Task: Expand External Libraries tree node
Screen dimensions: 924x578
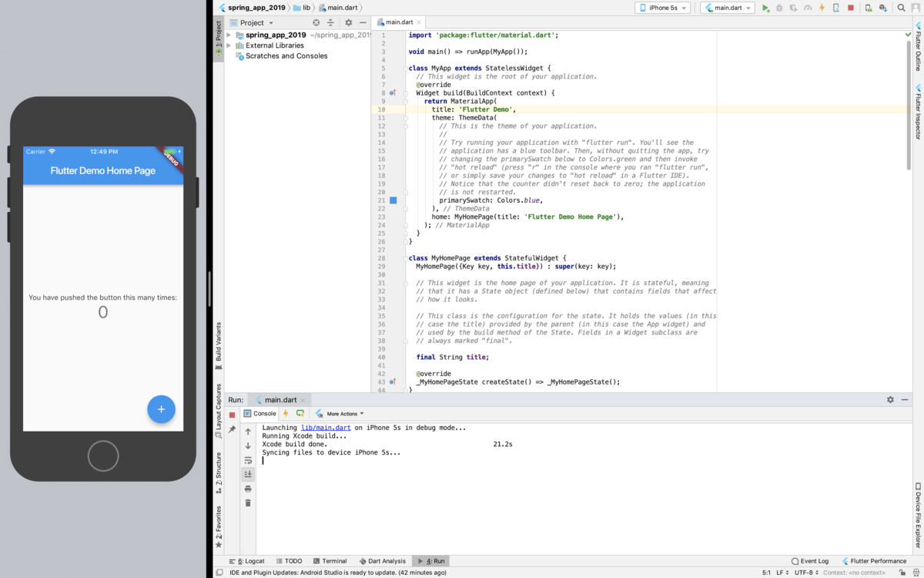Action: click(x=229, y=45)
